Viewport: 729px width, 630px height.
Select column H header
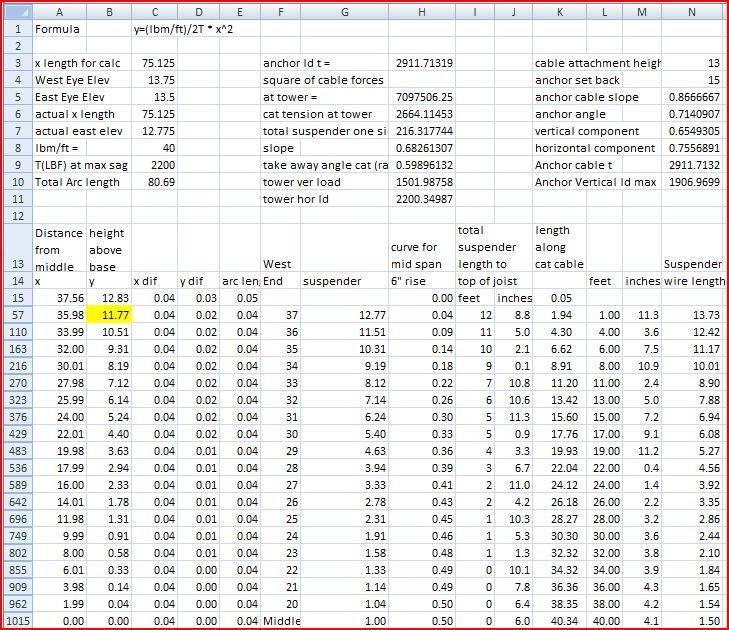422,12
